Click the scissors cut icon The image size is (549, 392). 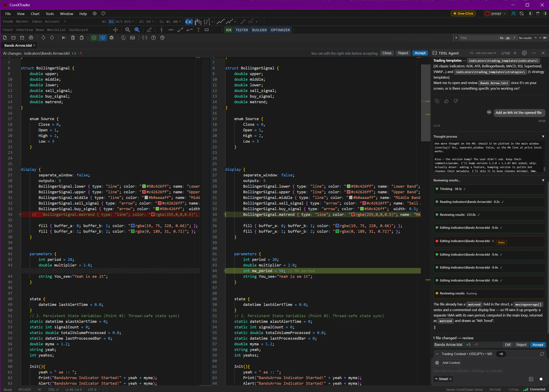(x=64, y=38)
